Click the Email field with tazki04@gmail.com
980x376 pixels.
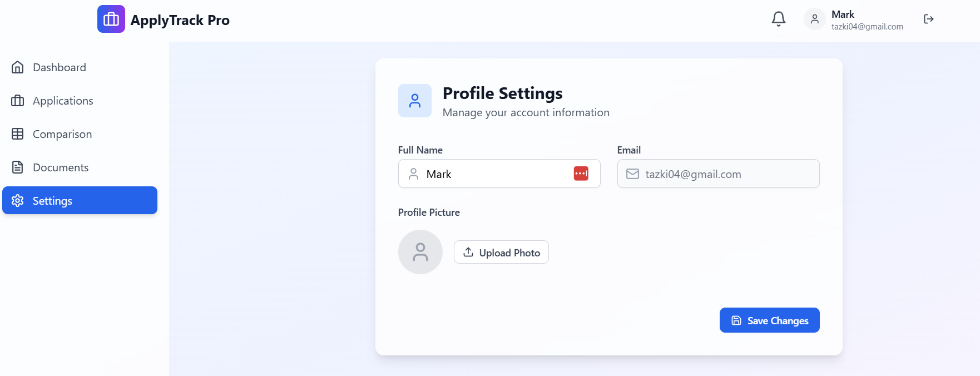point(718,174)
